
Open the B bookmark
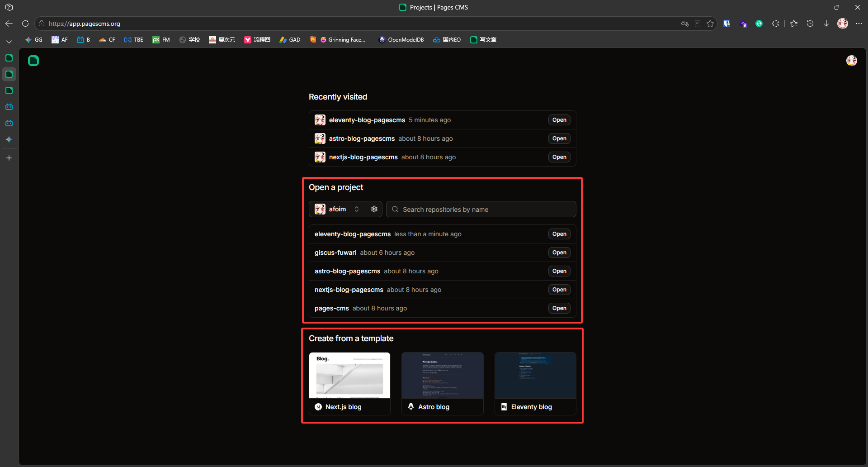pyautogui.click(x=84, y=40)
